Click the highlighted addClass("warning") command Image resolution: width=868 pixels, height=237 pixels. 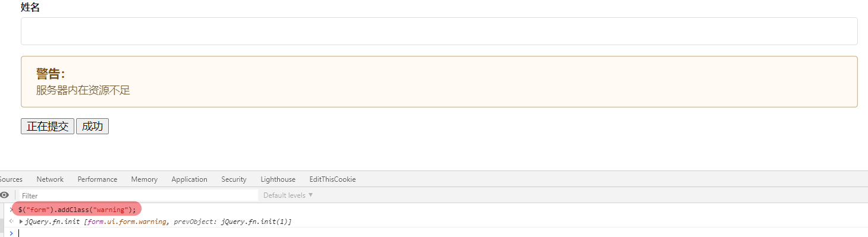click(x=77, y=210)
